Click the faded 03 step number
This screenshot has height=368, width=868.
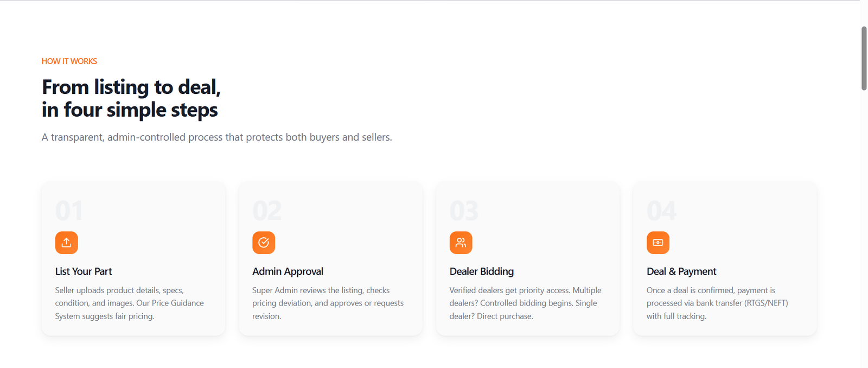464,211
